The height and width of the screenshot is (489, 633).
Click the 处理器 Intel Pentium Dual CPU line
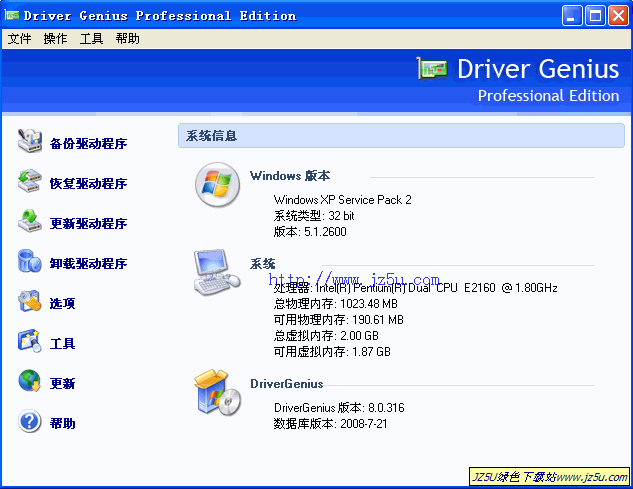[x=415, y=288]
